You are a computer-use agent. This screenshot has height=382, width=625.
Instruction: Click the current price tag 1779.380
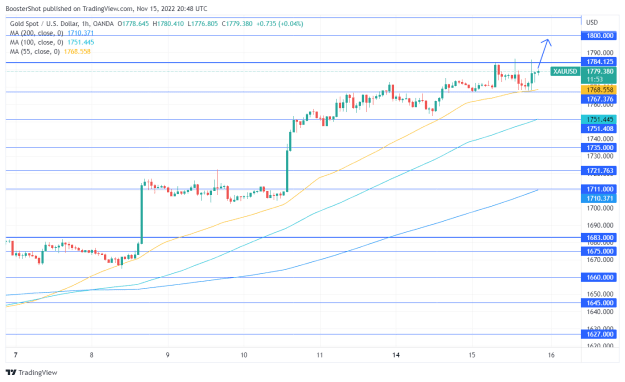tap(599, 71)
